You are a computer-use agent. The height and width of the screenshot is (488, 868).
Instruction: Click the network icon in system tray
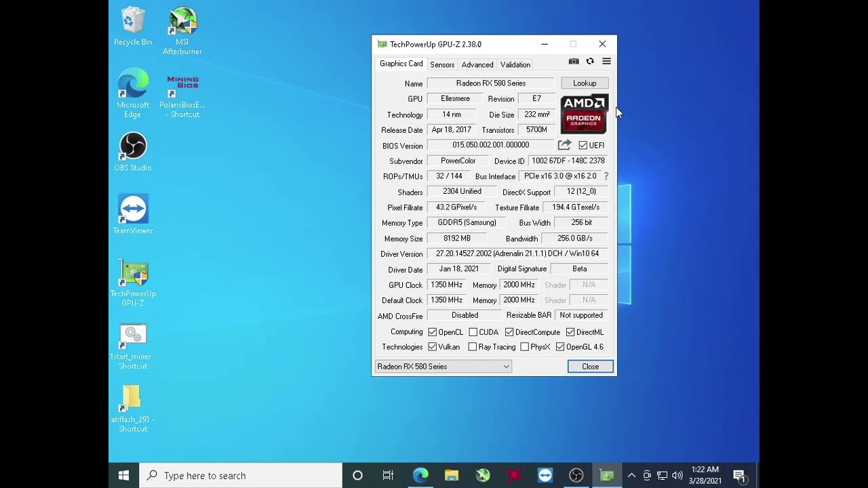(x=662, y=476)
